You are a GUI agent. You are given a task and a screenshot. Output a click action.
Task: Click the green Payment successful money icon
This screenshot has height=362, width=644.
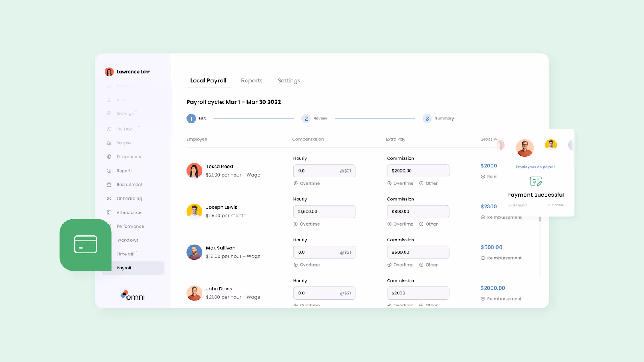(x=535, y=182)
